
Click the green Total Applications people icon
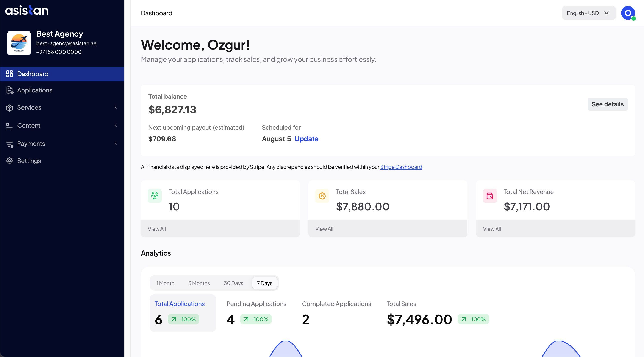[x=155, y=196]
